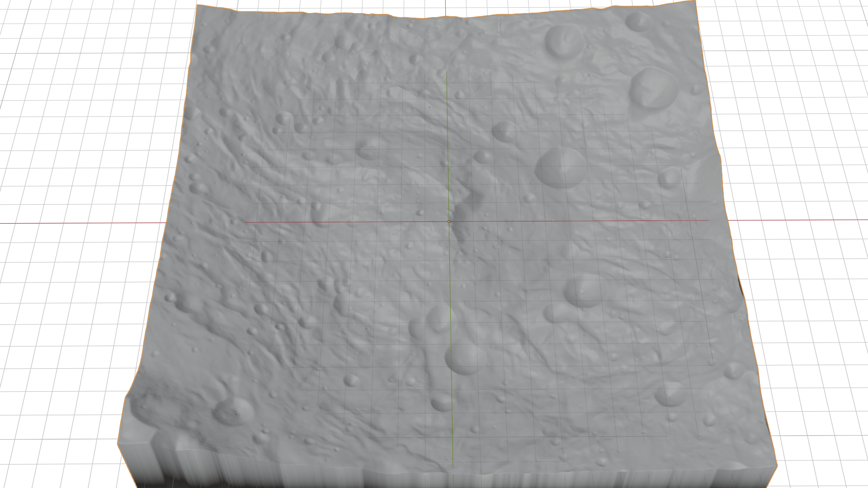Viewport: 868px width, 488px height.
Task: Click the bottom-right corner of the terrain mesh
Action: pyautogui.click(x=776, y=465)
